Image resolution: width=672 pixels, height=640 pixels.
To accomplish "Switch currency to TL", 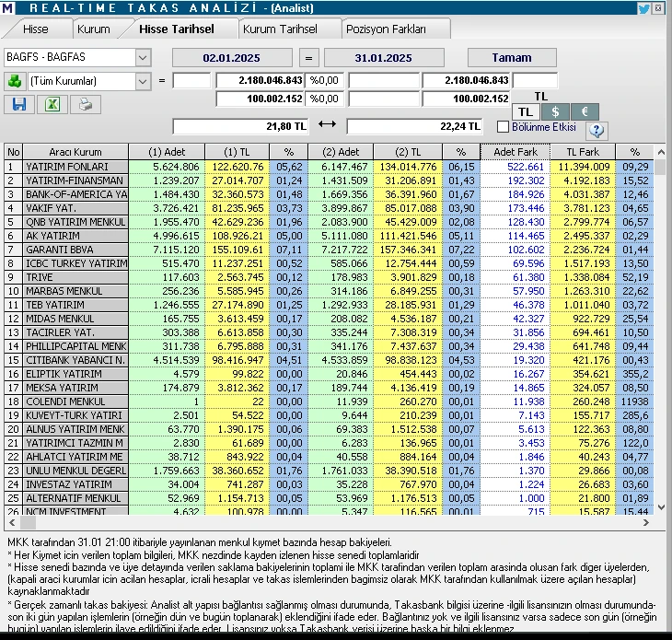I will tap(526, 112).
